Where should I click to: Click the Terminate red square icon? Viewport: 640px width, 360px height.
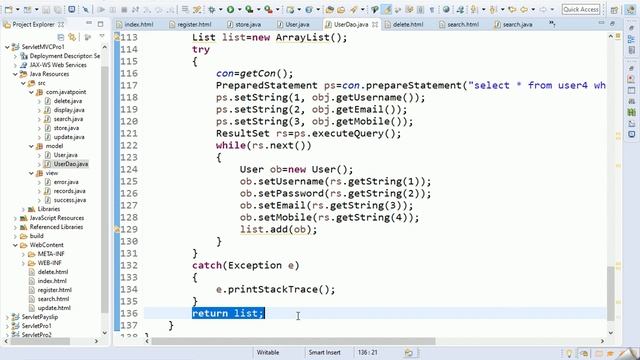(x=124, y=9)
